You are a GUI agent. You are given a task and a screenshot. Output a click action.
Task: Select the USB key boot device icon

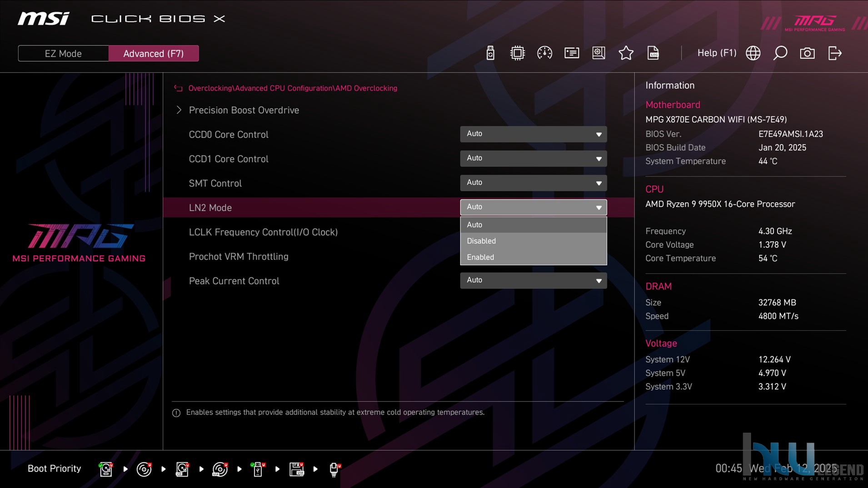pyautogui.click(x=258, y=469)
